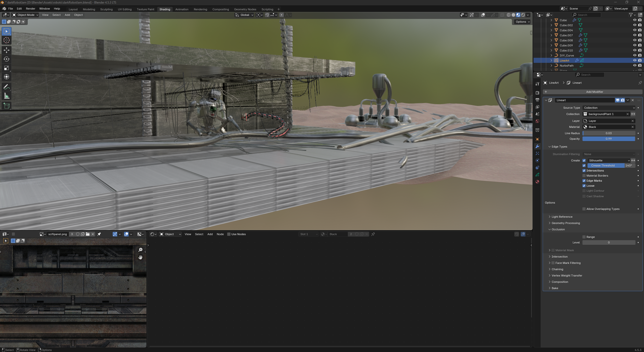
Task: Disable the Intersections checkbox
Action: point(584,171)
